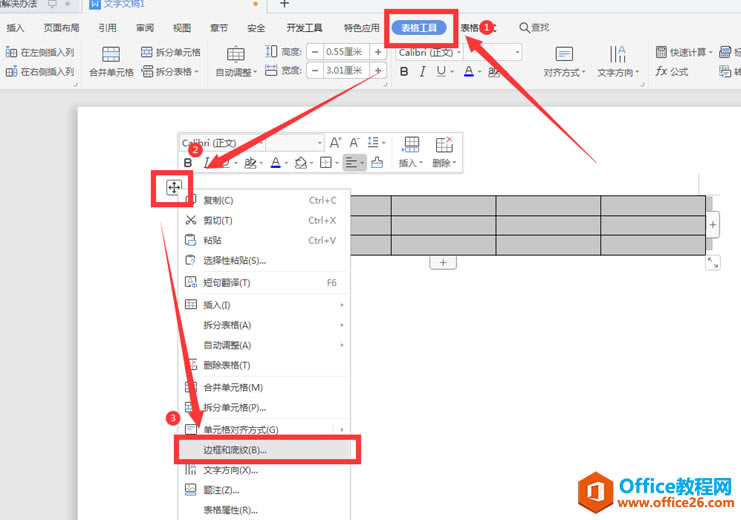741x520 pixels.
Task: Select Phrase Translate (短句翻译) menu item
Action: 264,283
